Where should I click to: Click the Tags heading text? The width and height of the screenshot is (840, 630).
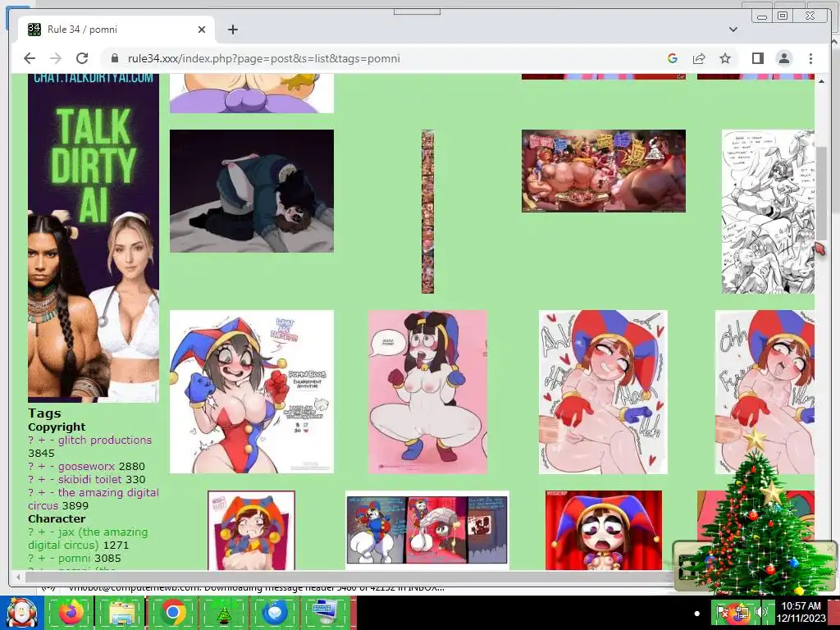[x=44, y=413]
